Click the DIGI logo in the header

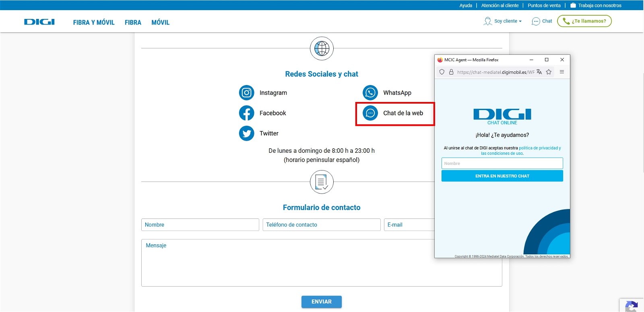click(39, 22)
